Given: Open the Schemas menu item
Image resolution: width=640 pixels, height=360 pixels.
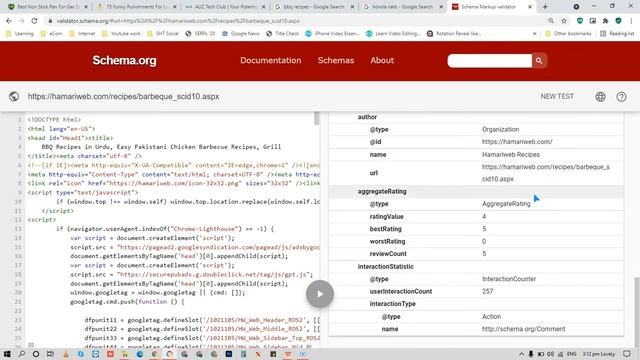Looking at the screenshot, I should 336,60.
